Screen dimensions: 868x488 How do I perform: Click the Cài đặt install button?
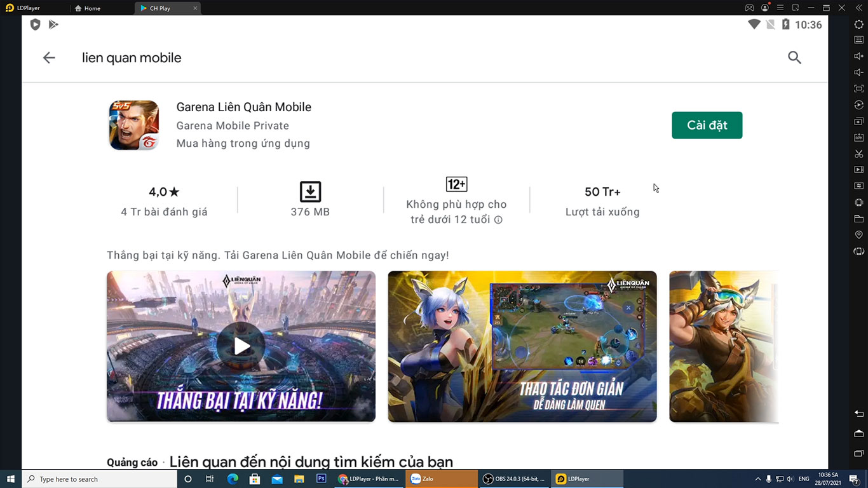(707, 125)
